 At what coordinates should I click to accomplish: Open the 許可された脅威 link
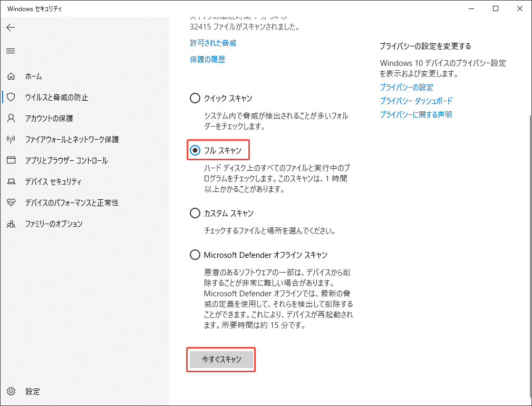point(213,43)
